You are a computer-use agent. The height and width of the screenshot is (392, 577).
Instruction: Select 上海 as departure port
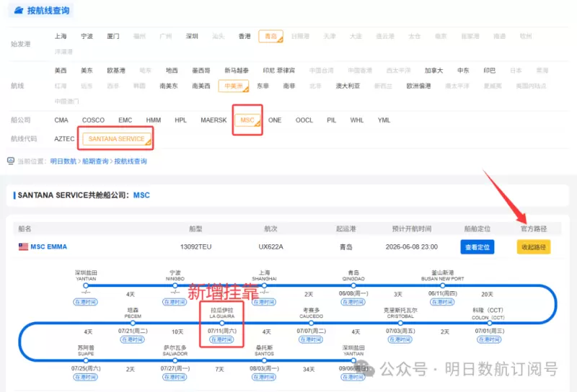click(61, 36)
